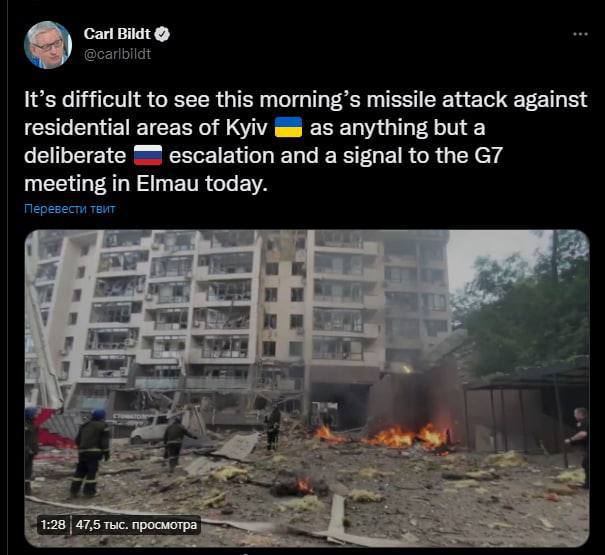
Task: Click the word Kyiv in the tweet
Action: 246,128
